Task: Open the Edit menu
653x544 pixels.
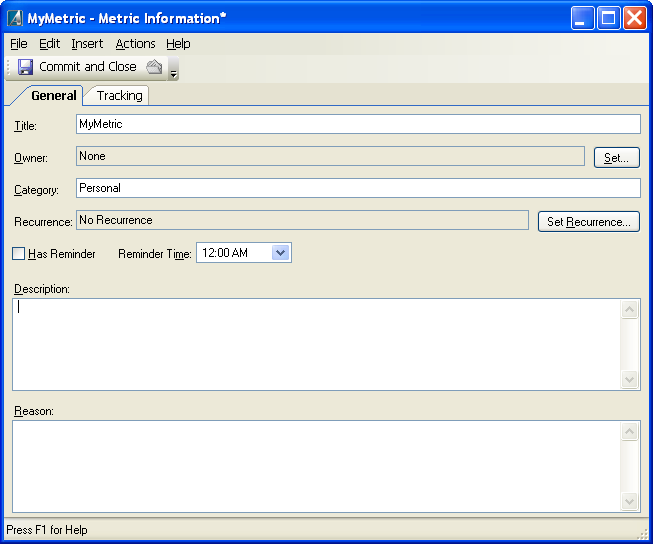Action: pyautogui.click(x=50, y=44)
